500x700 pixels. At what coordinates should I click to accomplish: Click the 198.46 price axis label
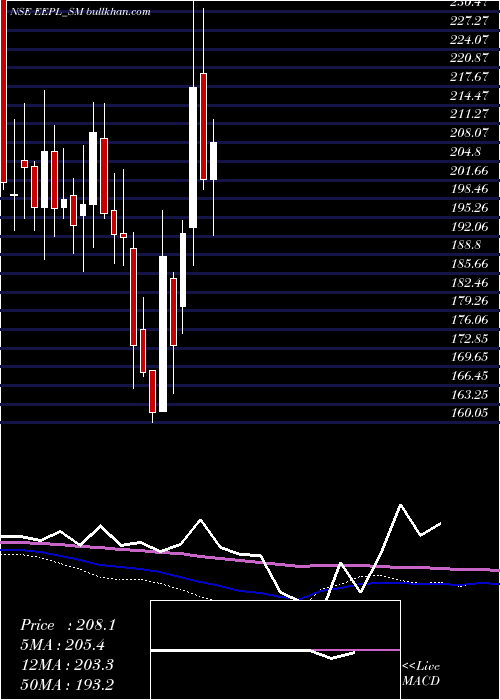[x=469, y=189]
